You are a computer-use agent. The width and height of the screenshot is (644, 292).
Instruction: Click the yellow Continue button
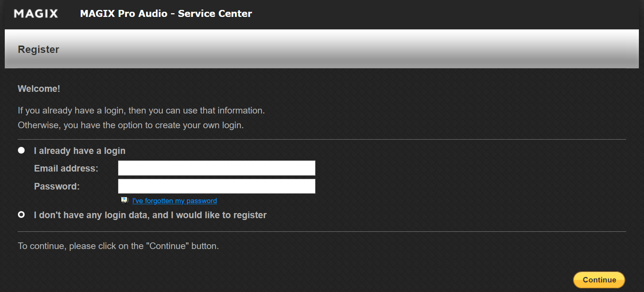[599, 280]
